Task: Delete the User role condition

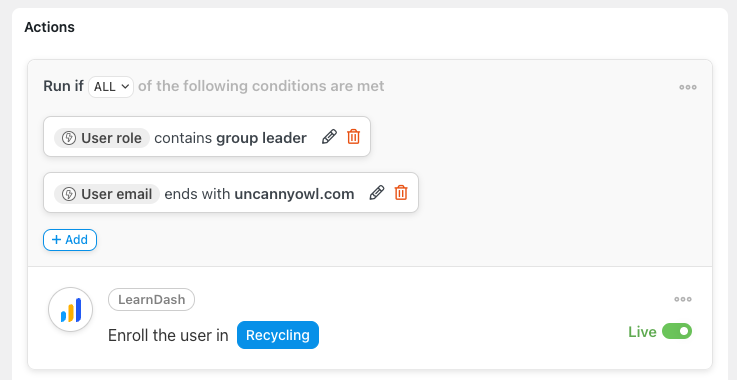Action: 353,137
